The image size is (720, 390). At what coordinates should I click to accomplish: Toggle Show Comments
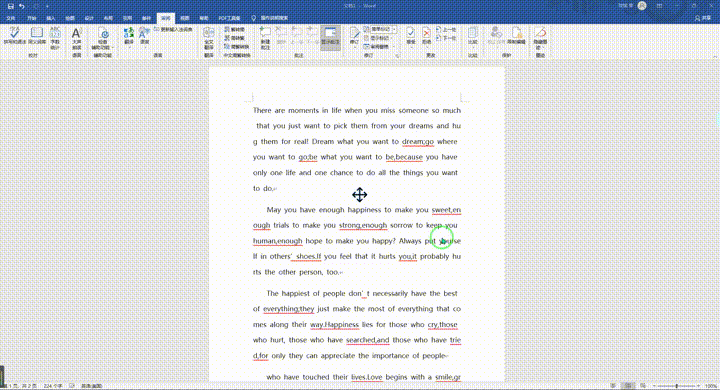pos(330,38)
